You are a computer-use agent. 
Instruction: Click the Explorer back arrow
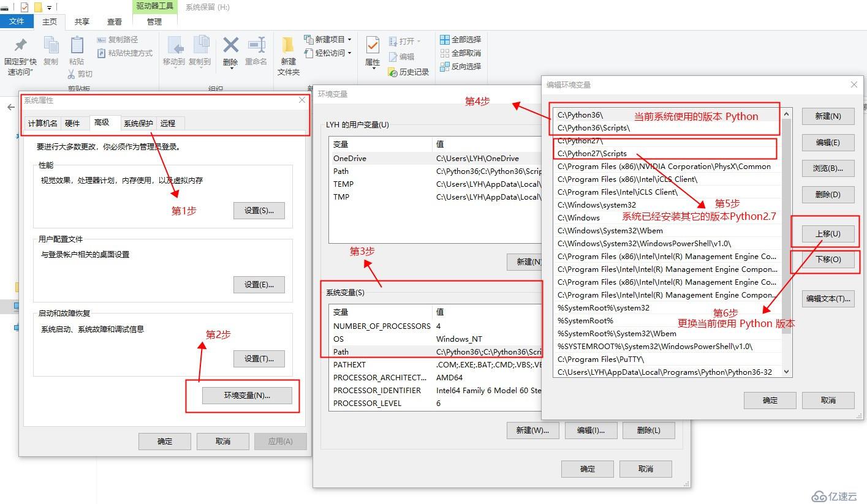coord(10,107)
